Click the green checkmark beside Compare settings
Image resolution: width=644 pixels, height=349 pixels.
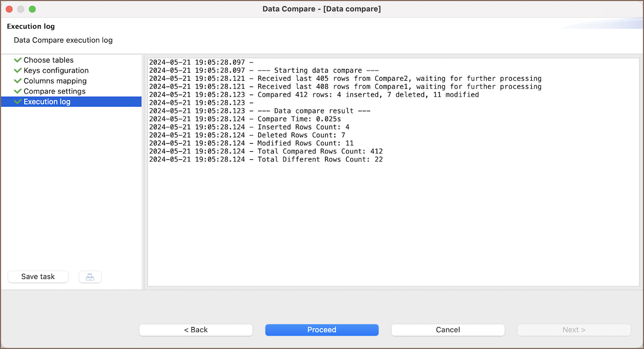point(18,91)
